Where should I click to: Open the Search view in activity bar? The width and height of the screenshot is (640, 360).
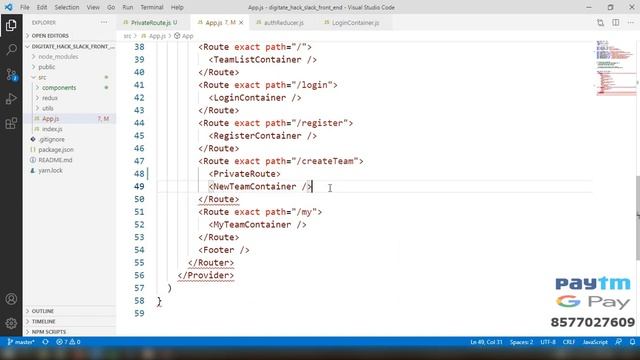click(11, 50)
